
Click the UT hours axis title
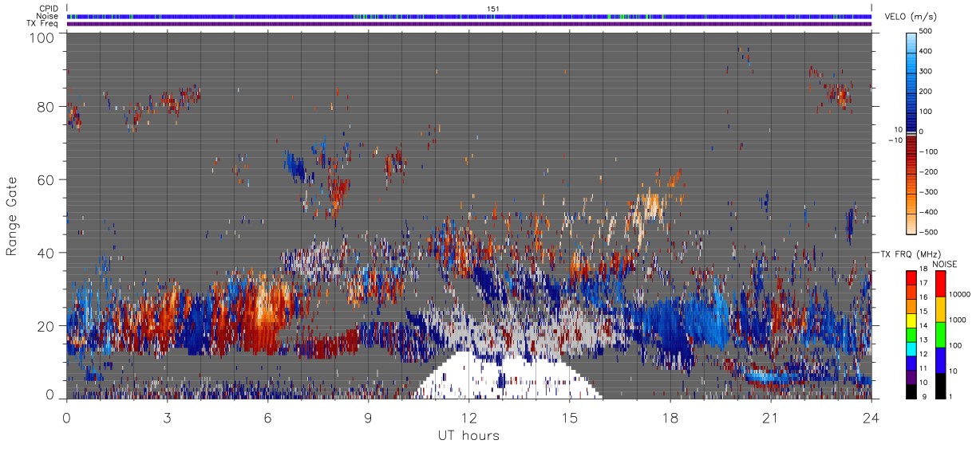tap(468, 436)
